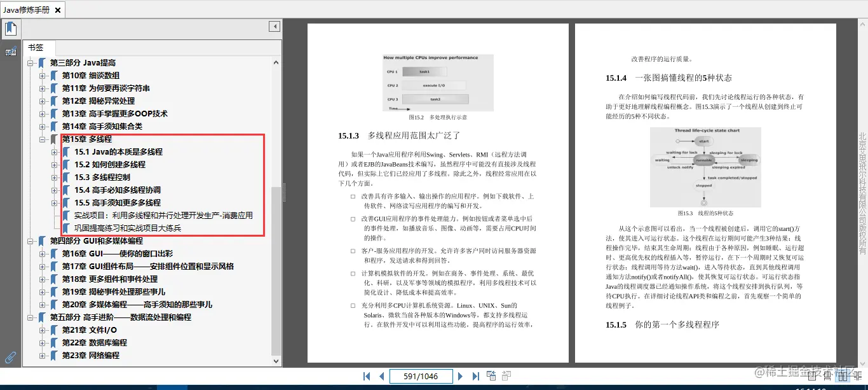Switch to two-page facing view icon
Screen dimensions: 868x390
[842, 375]
